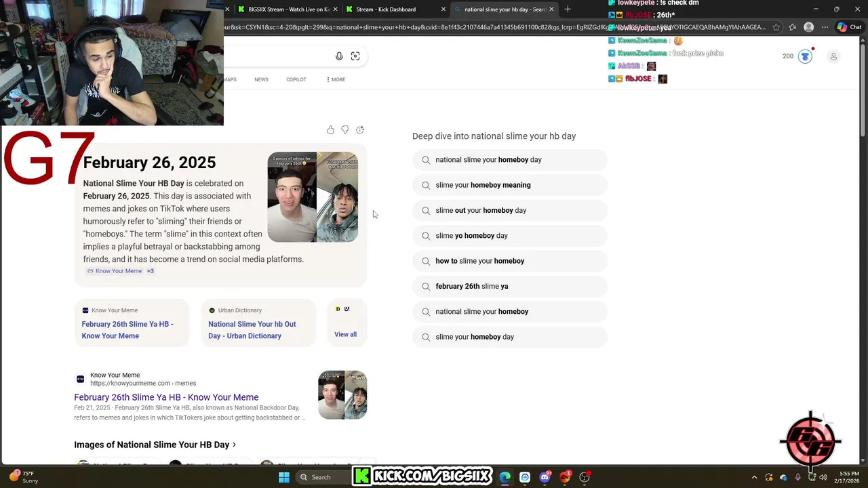This screenshot has height=488, width=868.
Task: Show hidden system tray icons
Action: point(754,477)
